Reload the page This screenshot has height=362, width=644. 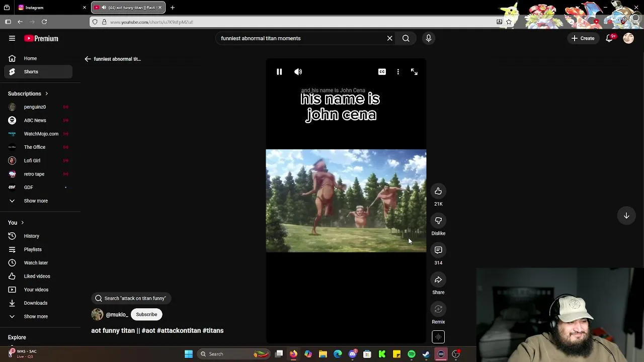point(44,22)
